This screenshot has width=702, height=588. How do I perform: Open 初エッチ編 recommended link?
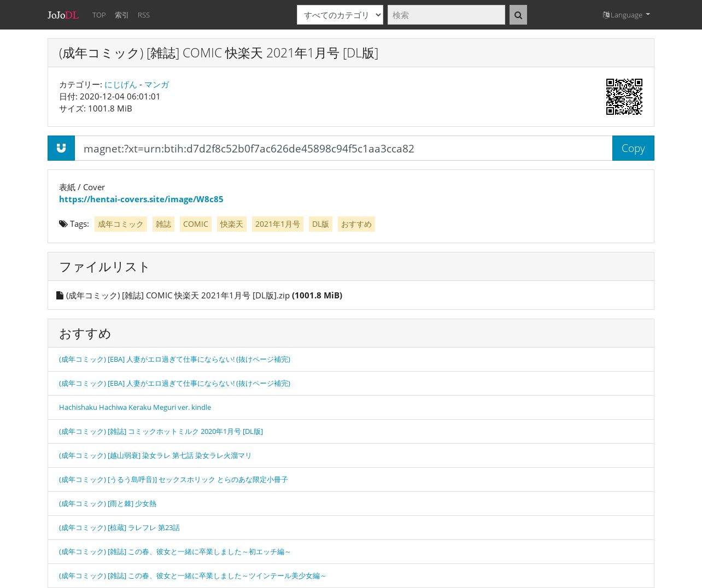click(175, 551)
